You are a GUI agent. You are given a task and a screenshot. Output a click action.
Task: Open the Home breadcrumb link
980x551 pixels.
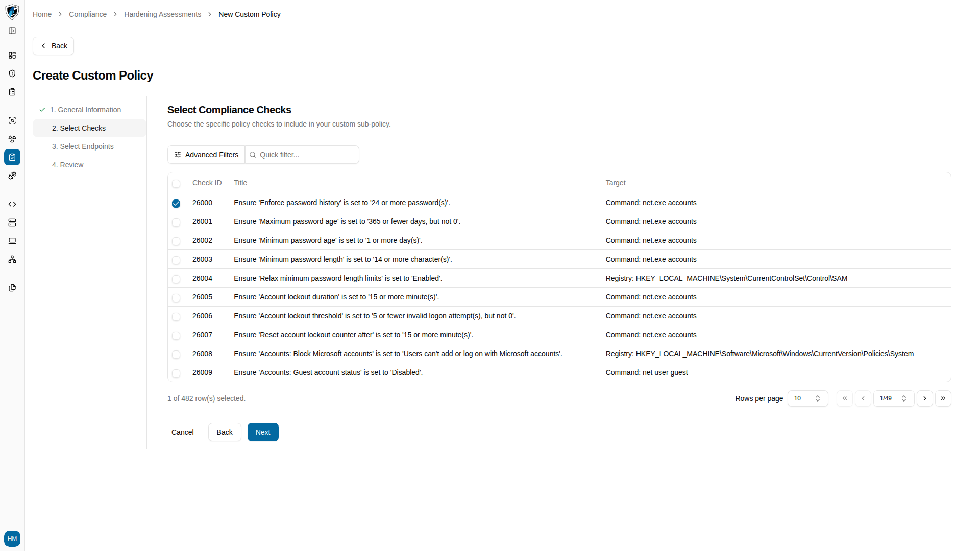(42, 14)
